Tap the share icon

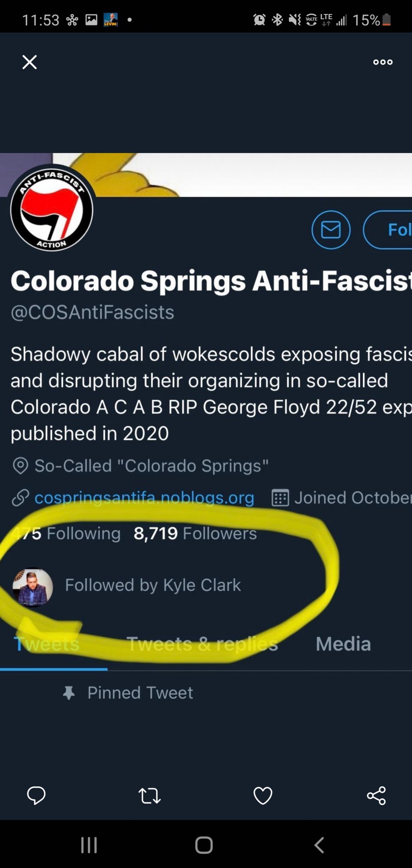pyautogui.click(x=376, y=796)
